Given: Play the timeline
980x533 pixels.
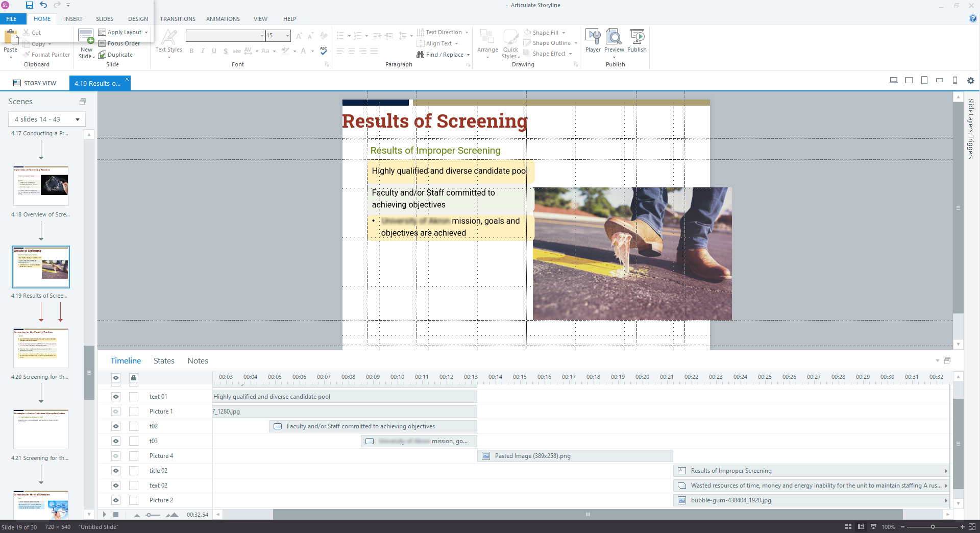Looking at the screenshot, I should click(x=105, y=515).
